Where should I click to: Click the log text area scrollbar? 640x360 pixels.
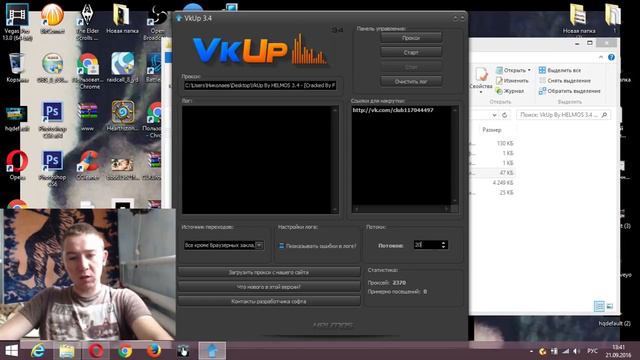tap(335, 160)
